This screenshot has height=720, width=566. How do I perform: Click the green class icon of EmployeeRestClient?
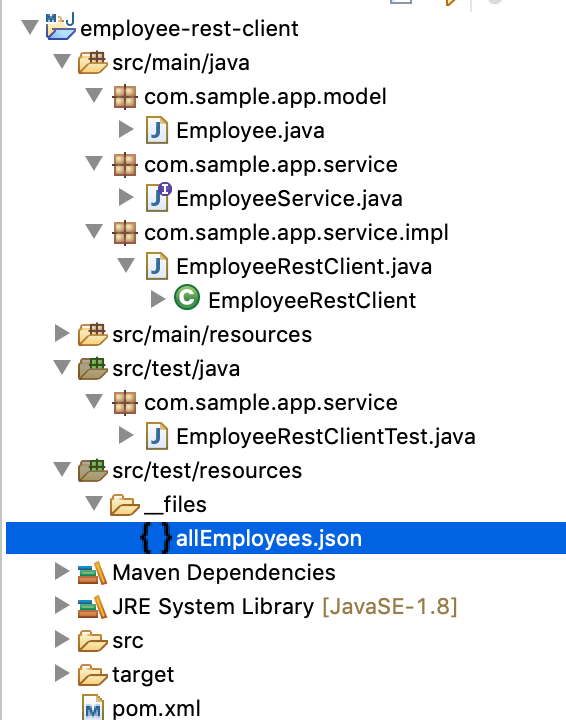(x=187, y=298)
